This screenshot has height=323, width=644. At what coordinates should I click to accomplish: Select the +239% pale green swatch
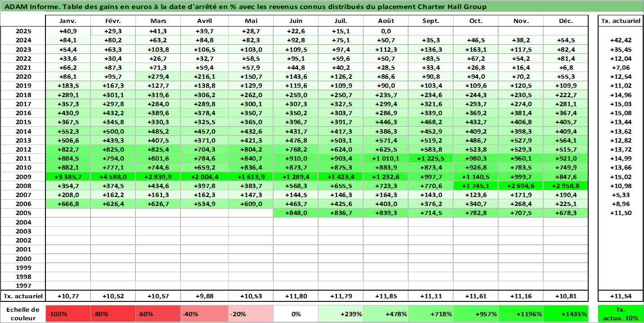(x=341, y=314)
